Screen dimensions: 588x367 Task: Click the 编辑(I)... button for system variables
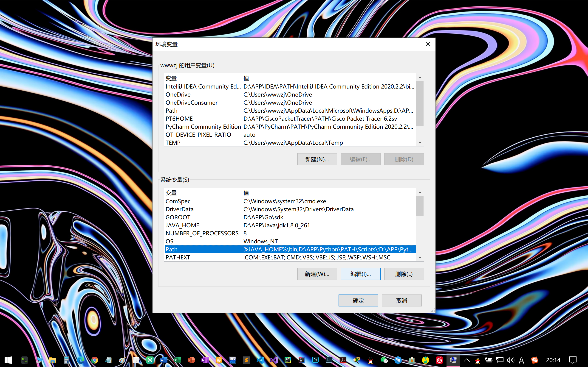[360, 274]
